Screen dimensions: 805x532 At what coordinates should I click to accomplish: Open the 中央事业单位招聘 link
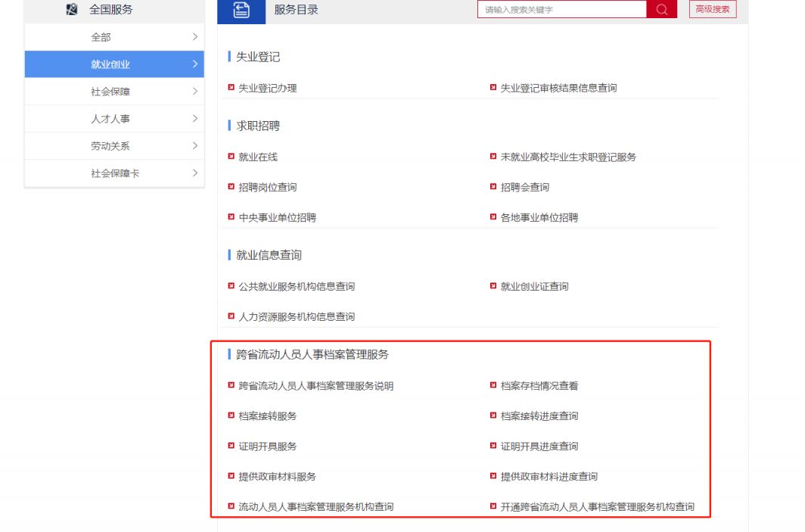tap(277, 217)
